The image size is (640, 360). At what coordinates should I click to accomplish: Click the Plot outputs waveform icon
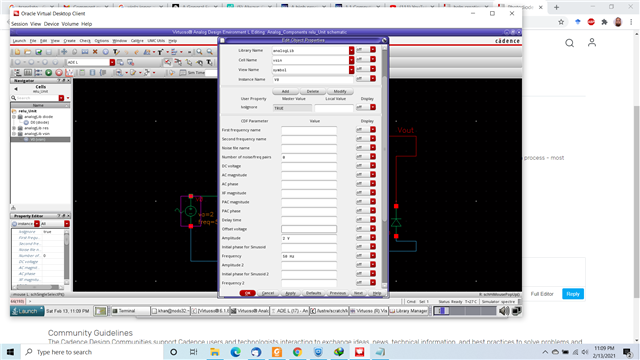[69, 73]
